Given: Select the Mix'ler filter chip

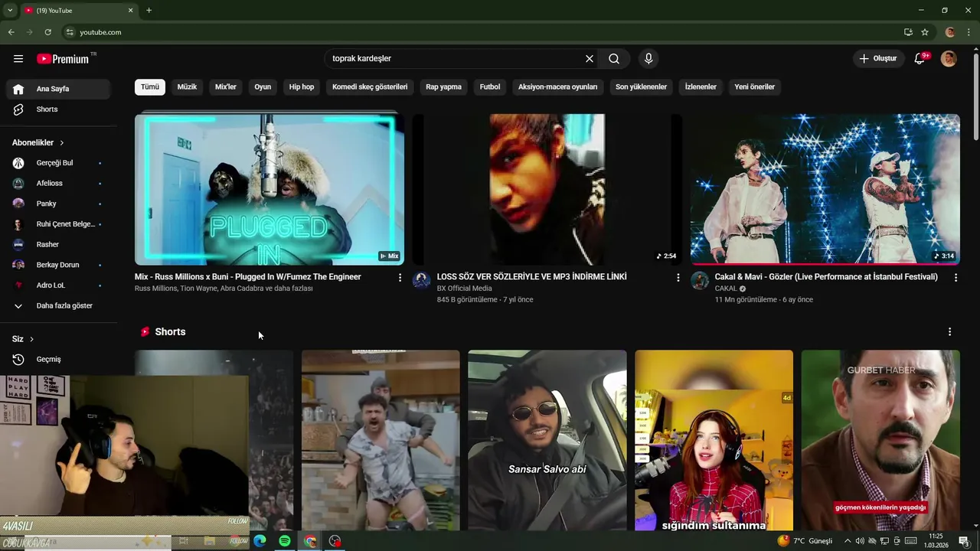Looking at the screenshot, I should (x=226, y=87).
